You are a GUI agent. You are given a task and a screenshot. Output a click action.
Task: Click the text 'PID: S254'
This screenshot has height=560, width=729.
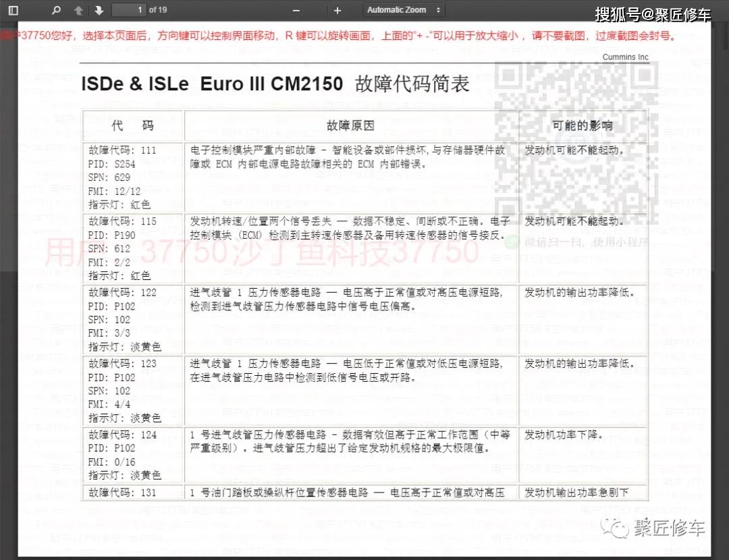coord(111,164)
